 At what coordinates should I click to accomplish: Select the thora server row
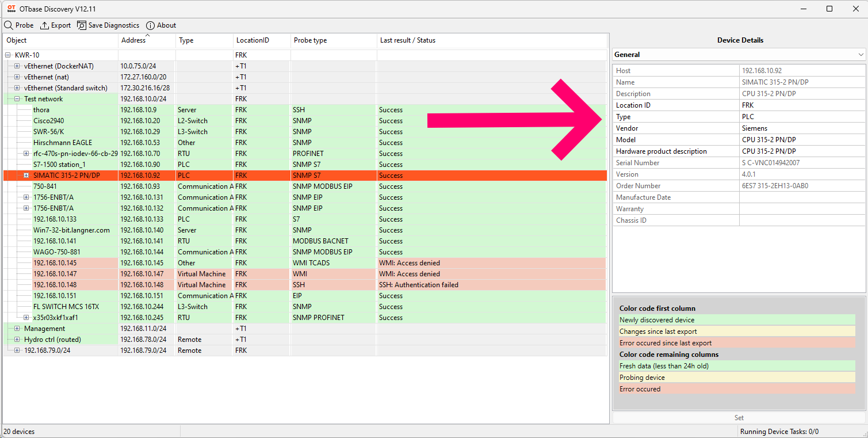(305, 110)
